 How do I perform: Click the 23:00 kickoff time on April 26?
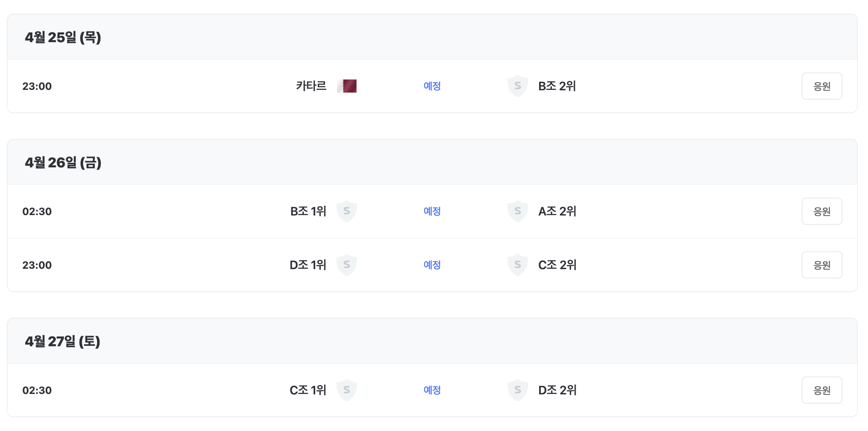(x=37, y=264)
